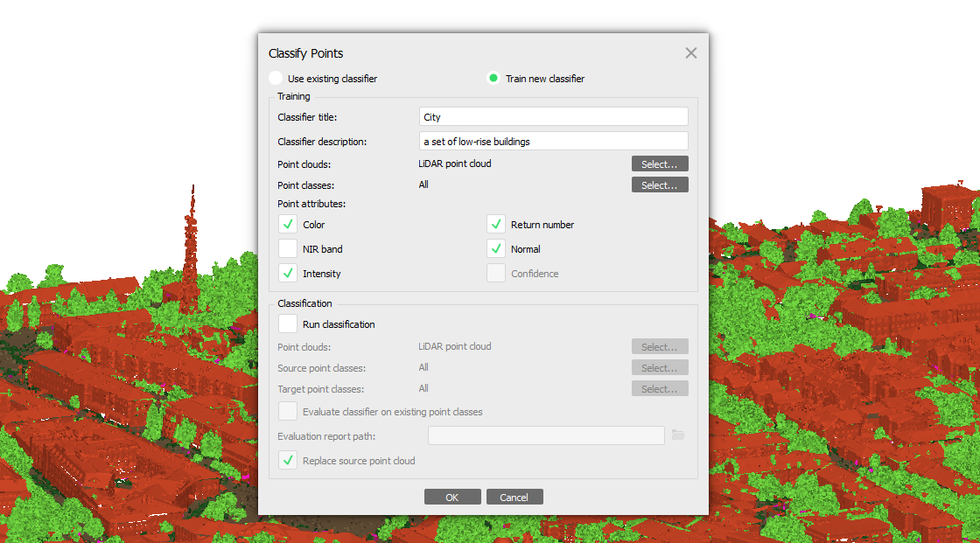
Task: Toggle the Intensity attribute checkbox
Action: coord(288,273)
